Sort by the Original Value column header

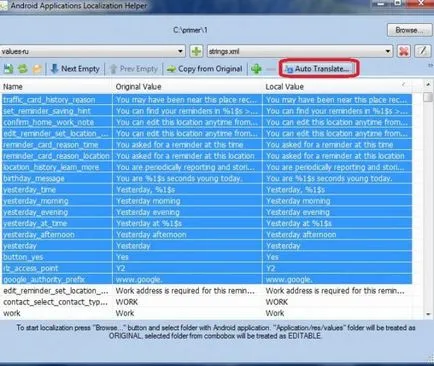188,87
